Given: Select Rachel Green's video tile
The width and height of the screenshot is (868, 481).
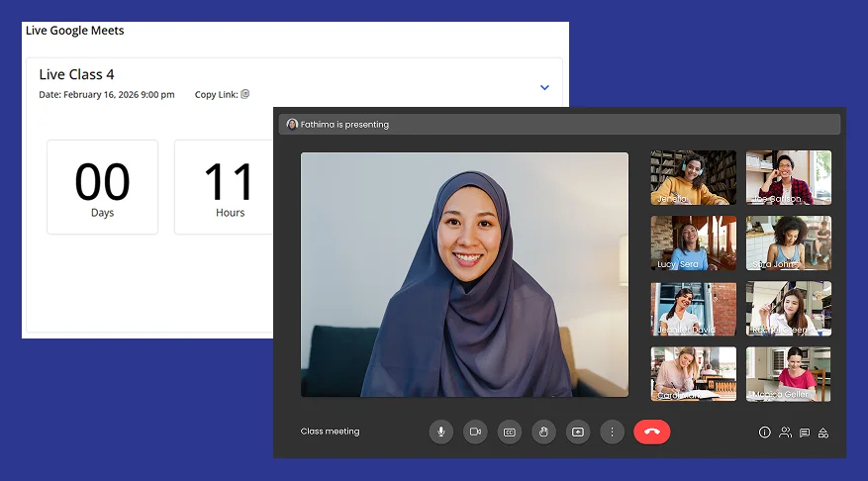Looking at the screenshot, I should (788, 308).
